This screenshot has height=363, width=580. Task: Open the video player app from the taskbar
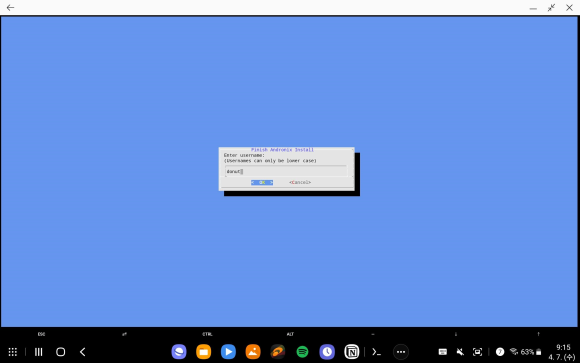click(x=228, y=352)
